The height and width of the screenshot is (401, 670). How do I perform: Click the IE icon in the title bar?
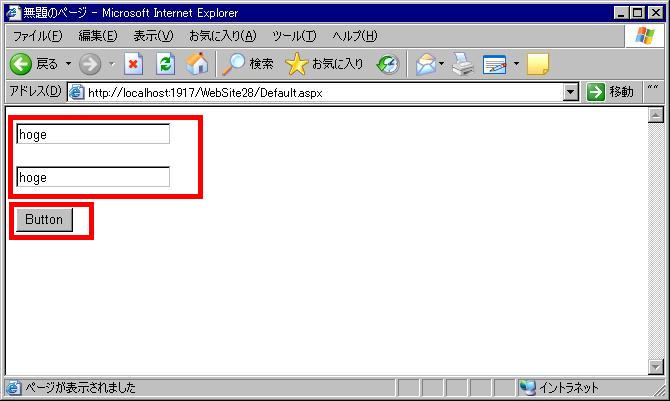13,13
